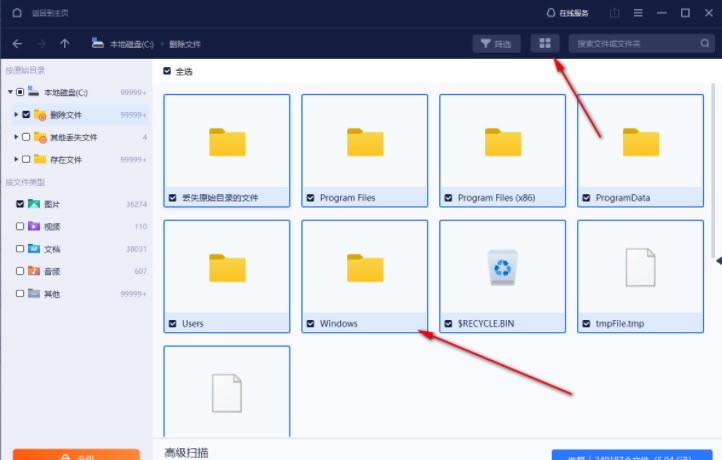This screenshot has height=460, width=722.
Task: Uncheck the 图片 file type checkbox
Action: pos(20,204)
